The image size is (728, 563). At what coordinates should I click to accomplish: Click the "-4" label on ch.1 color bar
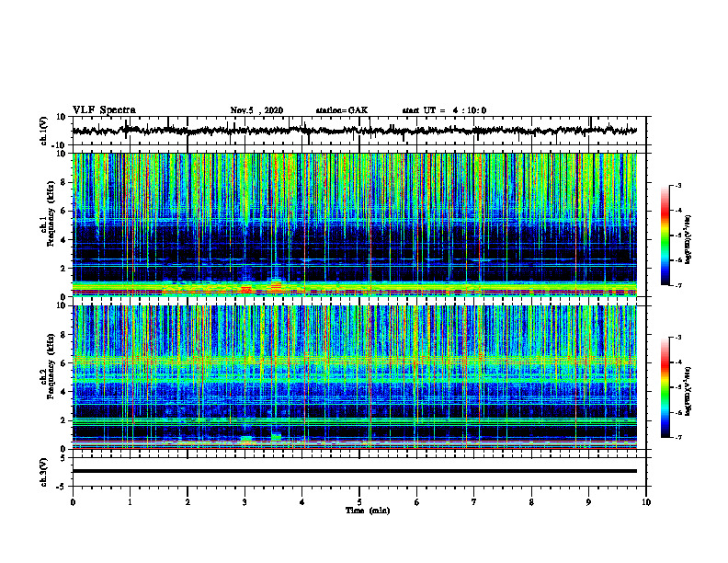pos(678,211)
